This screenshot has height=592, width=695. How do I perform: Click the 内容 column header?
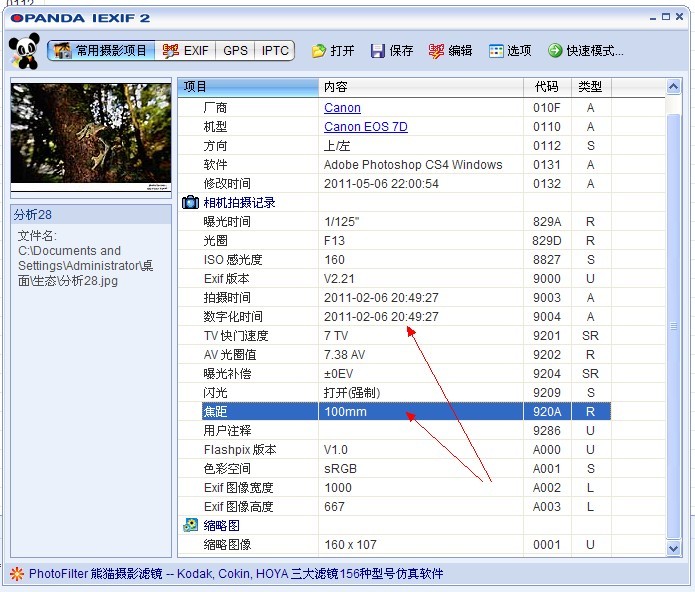421,87
